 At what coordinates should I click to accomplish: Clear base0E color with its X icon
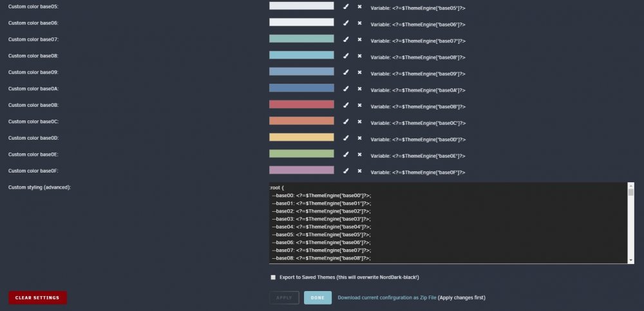[360, 155]
